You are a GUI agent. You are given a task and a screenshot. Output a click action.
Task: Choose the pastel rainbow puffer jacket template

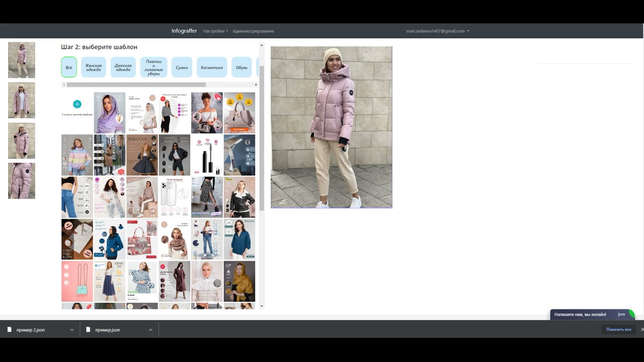tap(77, 155)
